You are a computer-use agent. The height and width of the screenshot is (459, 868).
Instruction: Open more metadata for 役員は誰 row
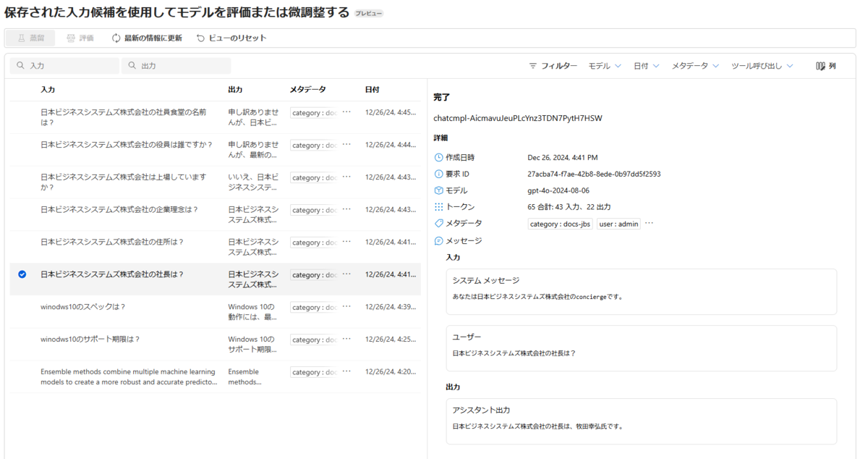tap(346, 145)
